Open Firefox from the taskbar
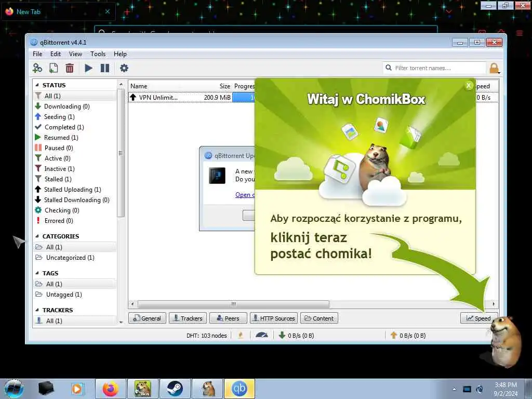 tap(111, 389)
